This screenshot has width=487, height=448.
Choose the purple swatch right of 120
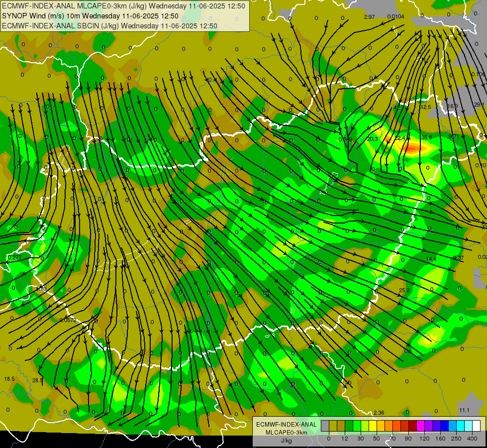click(429, 426)
